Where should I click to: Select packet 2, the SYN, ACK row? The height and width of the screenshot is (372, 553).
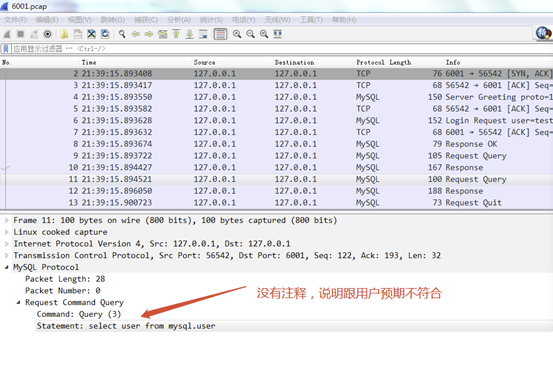click(276, 73)
